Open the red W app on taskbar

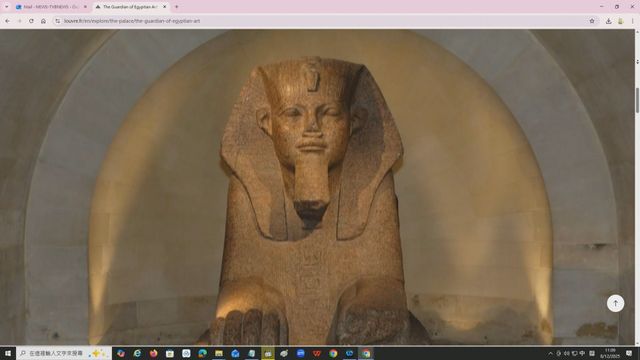317,353
